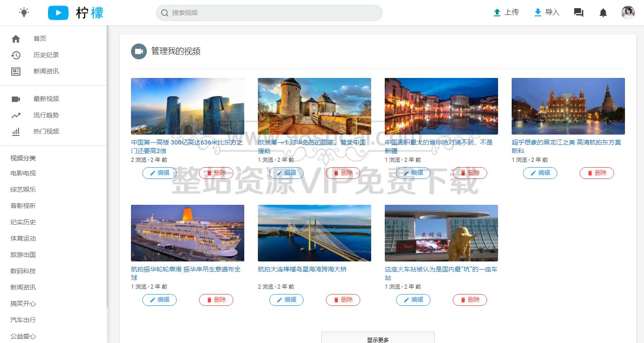Viewport: 644px width, 343px height.
Task: Select the 旅游出国 category
Action: click(23, 255)
